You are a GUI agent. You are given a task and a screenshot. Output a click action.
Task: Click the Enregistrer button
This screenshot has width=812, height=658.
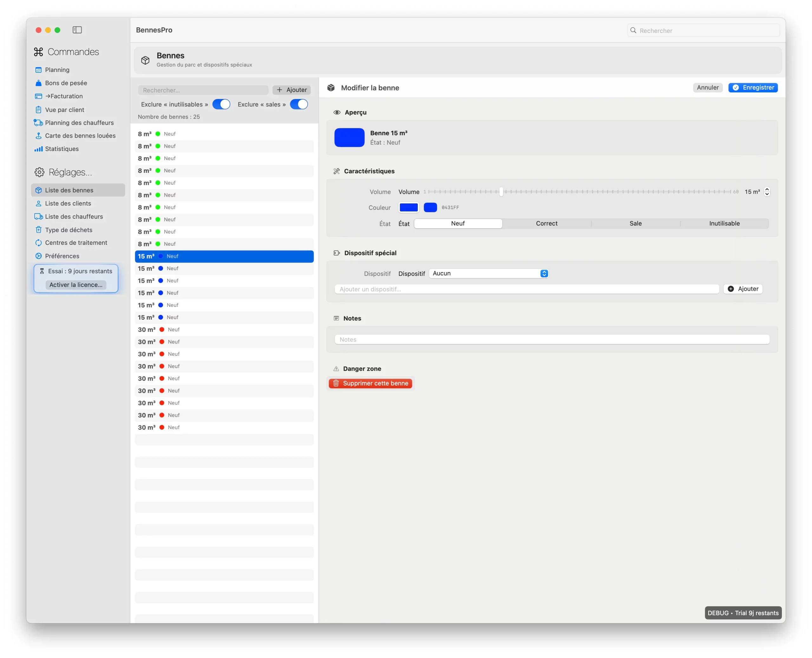(753, 88)
